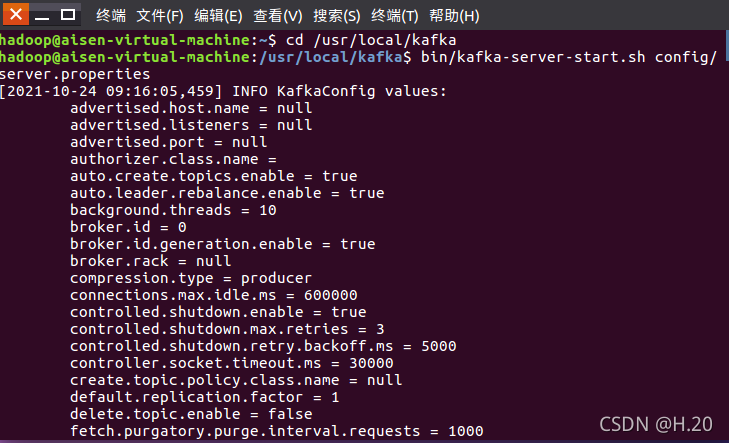Click the 'fetch.purgatory.purge.interval.requests = 1000' line
Image resolution: width=729 pixels, height=443 pixels.
(x=277, y=431)
